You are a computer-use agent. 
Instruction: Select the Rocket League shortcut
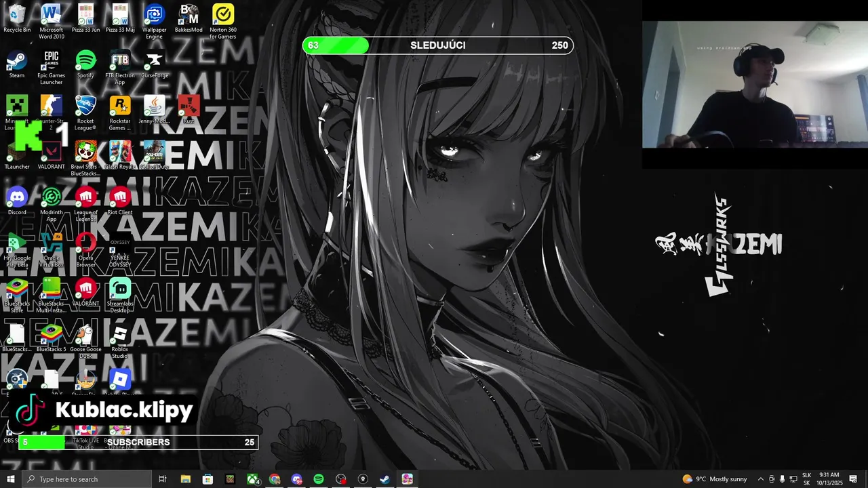point(85,113)
